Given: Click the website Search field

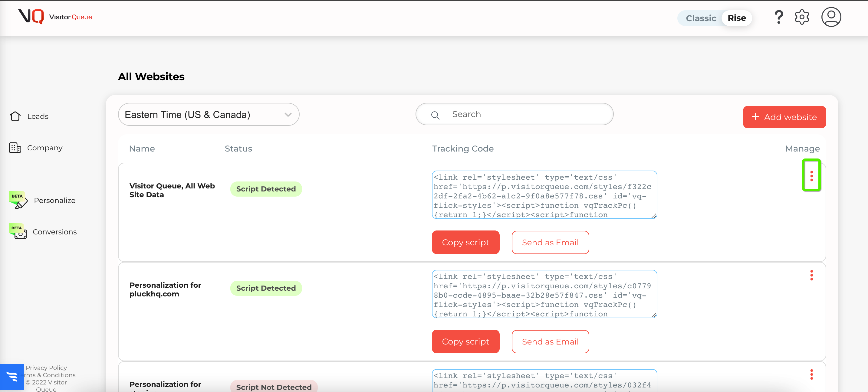Looking at the screenshot, I should pyautogui.click(x=514, y=114).
